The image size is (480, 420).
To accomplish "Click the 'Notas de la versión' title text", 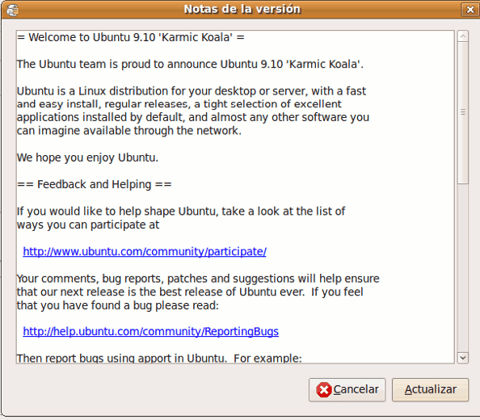I will coord(242,9).
